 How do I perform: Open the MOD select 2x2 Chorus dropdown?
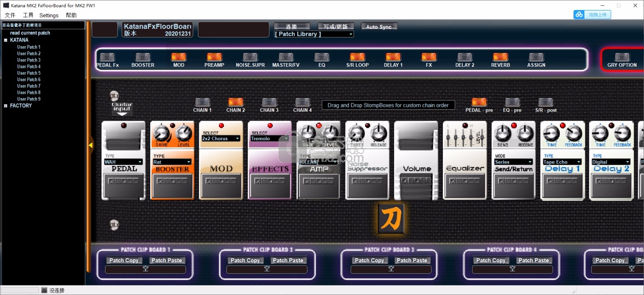(221, 138)
